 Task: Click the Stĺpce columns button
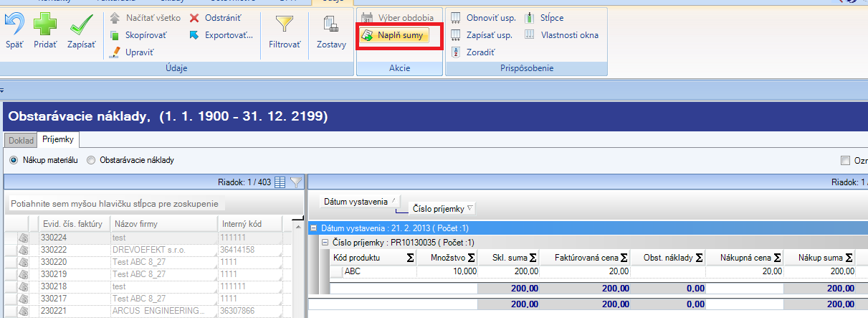544,17
